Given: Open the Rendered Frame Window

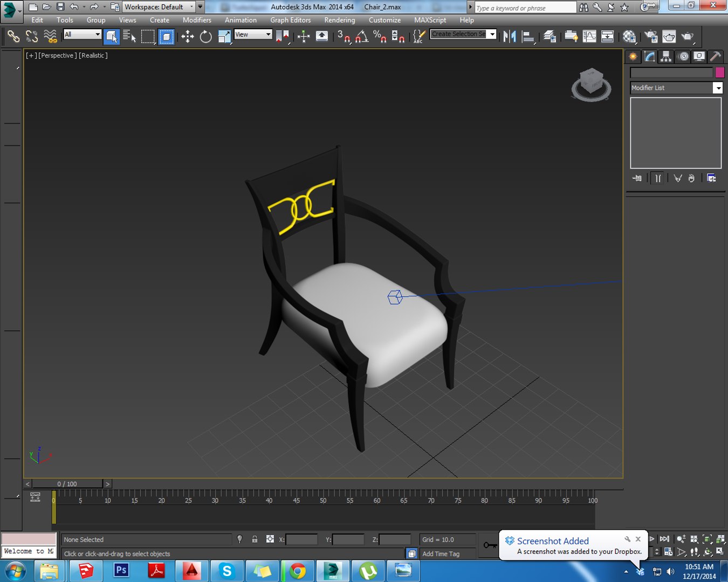Looking at the screenshot, I should tap(669, 36).
